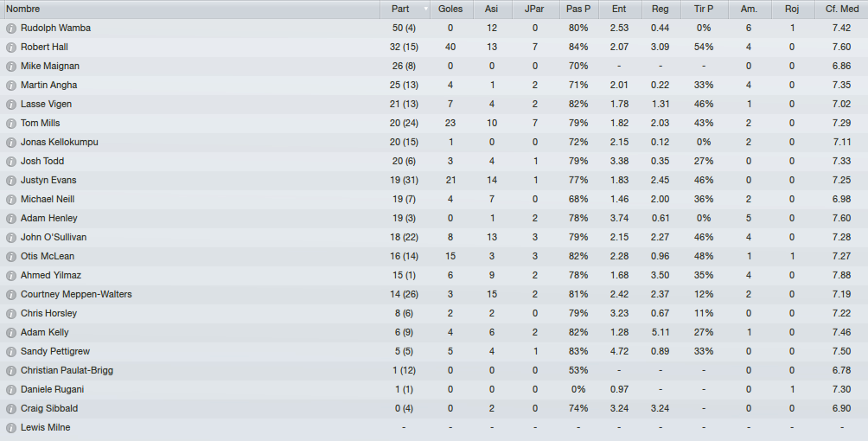The image size is (868, 441).
Task: Click info icon for Ahmed Yilmaz
Action: coord(10,275)
